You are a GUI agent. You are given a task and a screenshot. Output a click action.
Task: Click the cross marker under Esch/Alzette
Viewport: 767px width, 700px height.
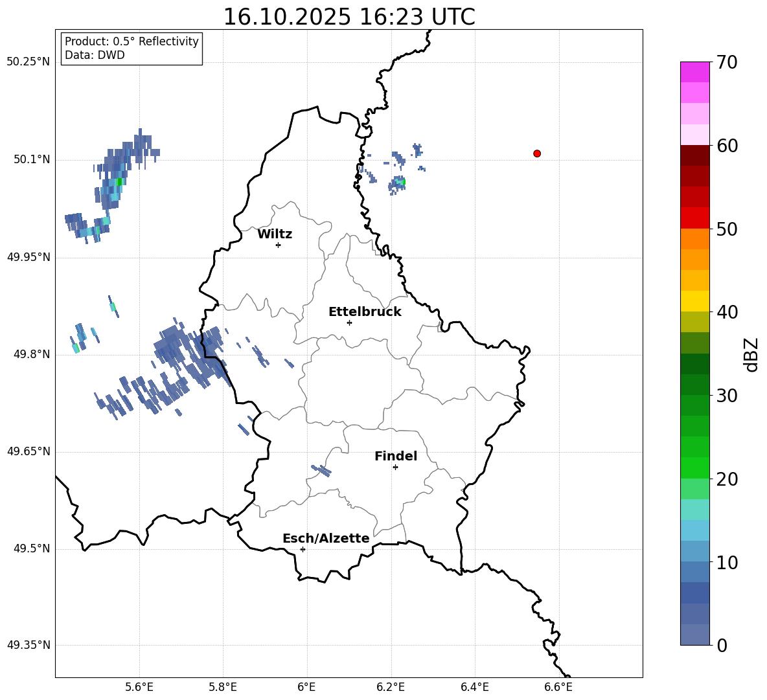coord(303,549)
